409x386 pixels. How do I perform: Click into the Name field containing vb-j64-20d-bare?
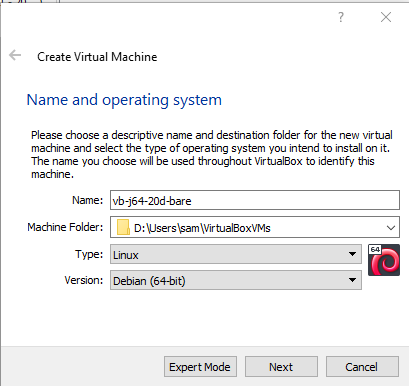tap(255, 200)
